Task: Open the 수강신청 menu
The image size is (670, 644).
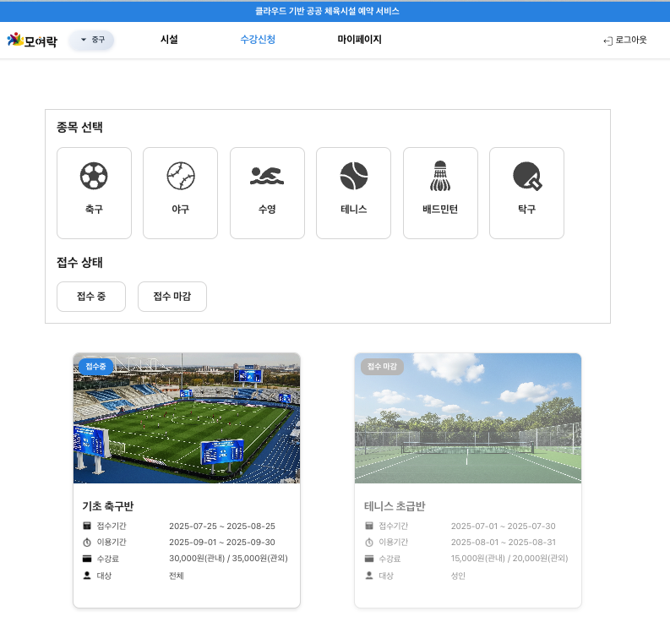Action: tap(258, 40)
